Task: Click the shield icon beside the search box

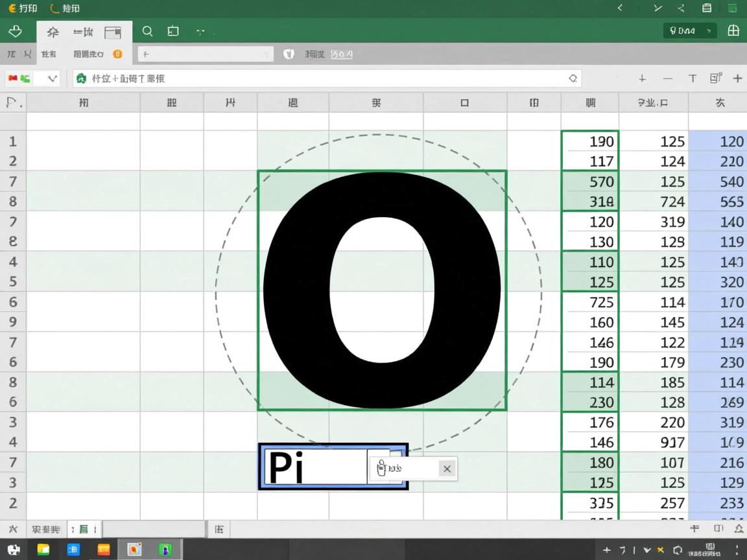Action: coord(289,54)
